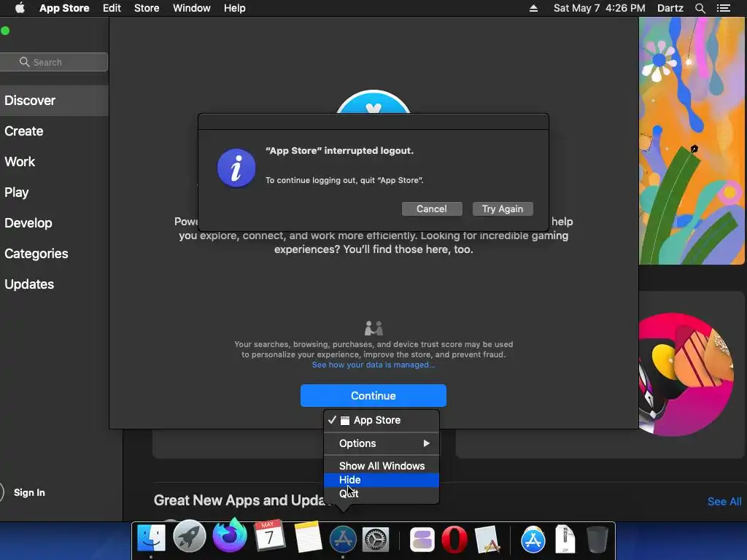747x560 pixels.
Task: Click the privacy handshake icon
Action: click(373, 328)
